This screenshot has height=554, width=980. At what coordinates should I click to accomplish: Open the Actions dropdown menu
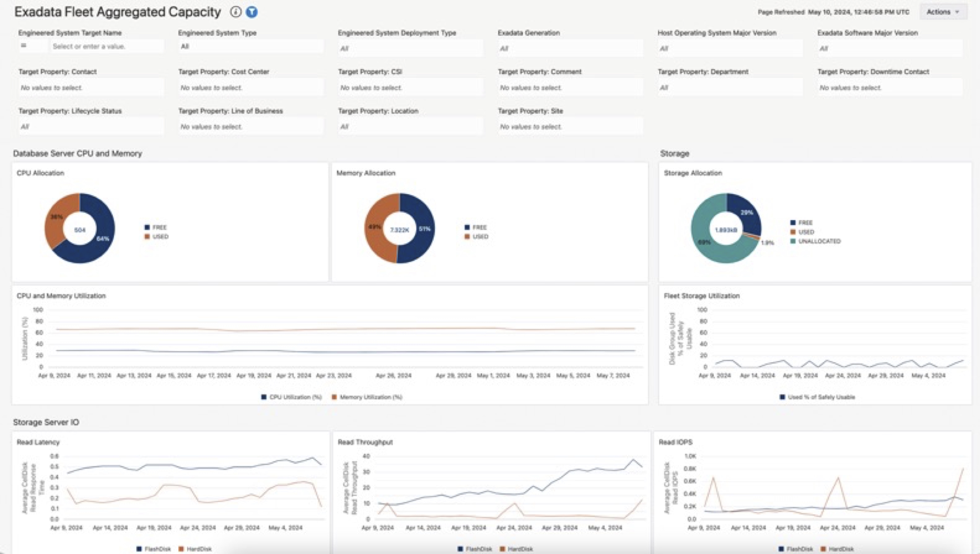pos(943,12)
